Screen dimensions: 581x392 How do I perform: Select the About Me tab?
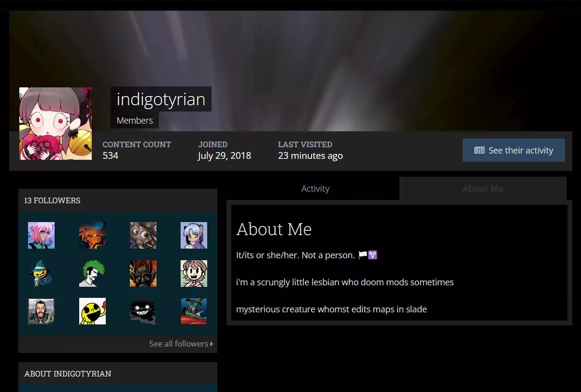coord(483,189)
